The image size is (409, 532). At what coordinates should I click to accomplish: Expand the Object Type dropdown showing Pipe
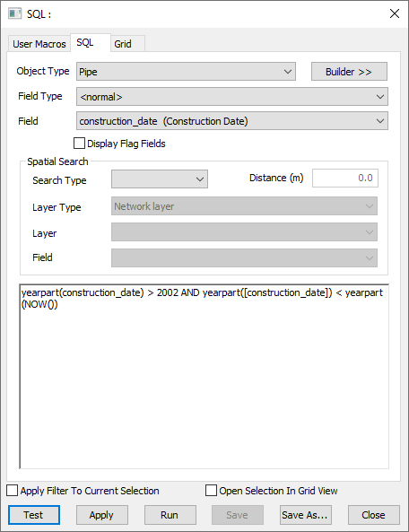coord(186,72)
